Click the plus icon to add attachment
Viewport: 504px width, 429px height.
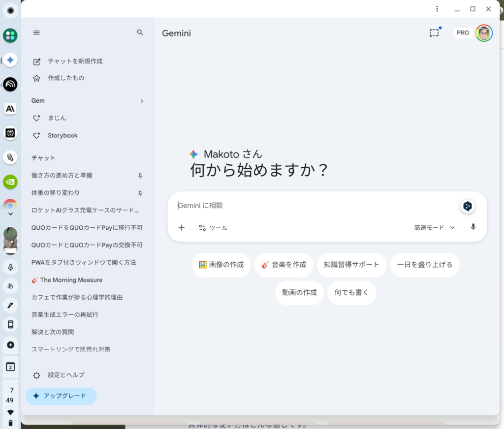181,228
